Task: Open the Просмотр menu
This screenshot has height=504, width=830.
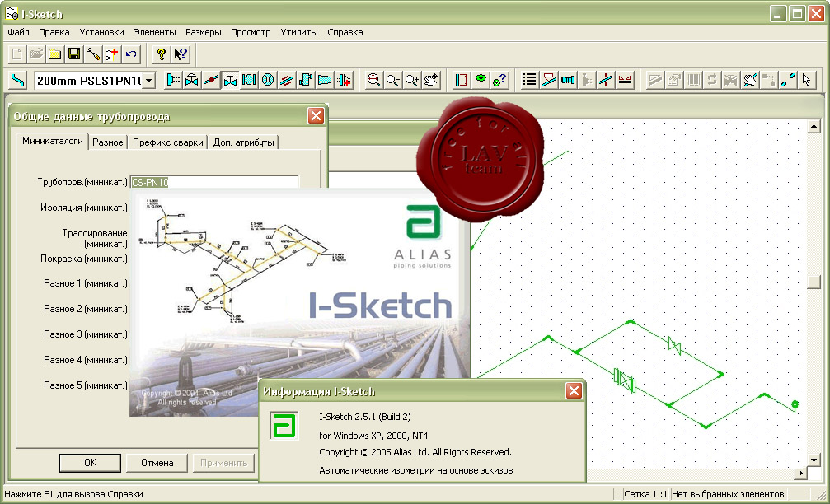Action: point(251,32)
